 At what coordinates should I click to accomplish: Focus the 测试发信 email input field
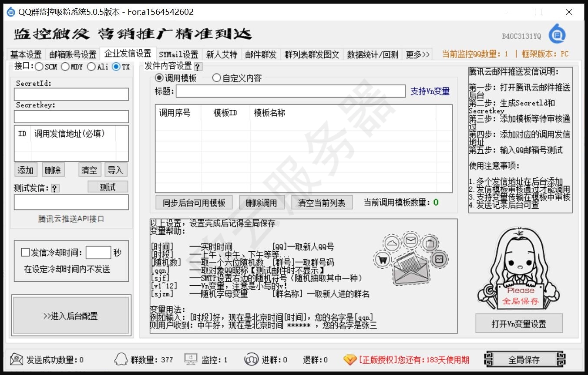pos(71,202)
